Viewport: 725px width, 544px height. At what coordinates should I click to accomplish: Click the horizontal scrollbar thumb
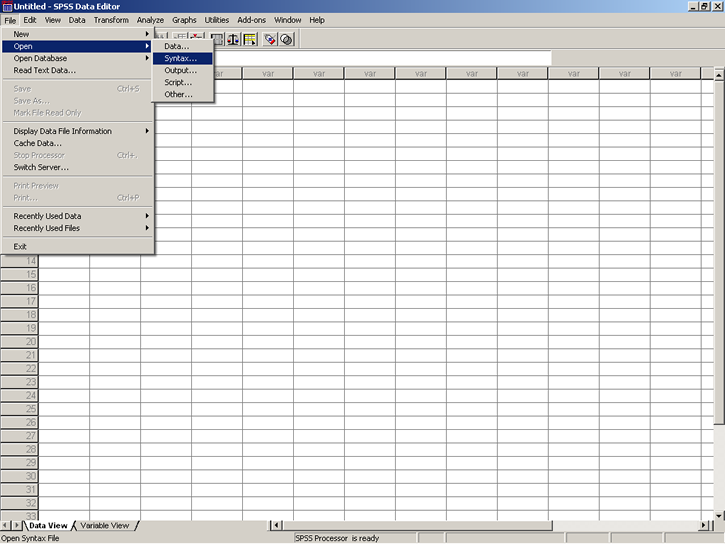pos(418,526)
